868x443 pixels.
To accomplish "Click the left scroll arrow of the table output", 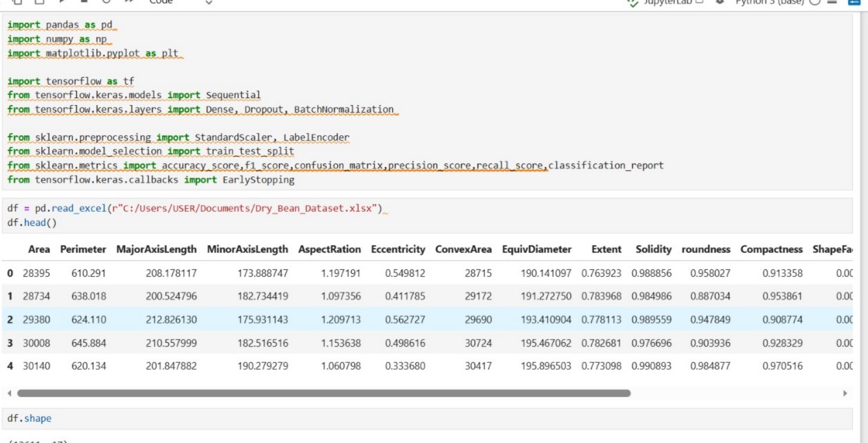I will (x=9, y=394).
